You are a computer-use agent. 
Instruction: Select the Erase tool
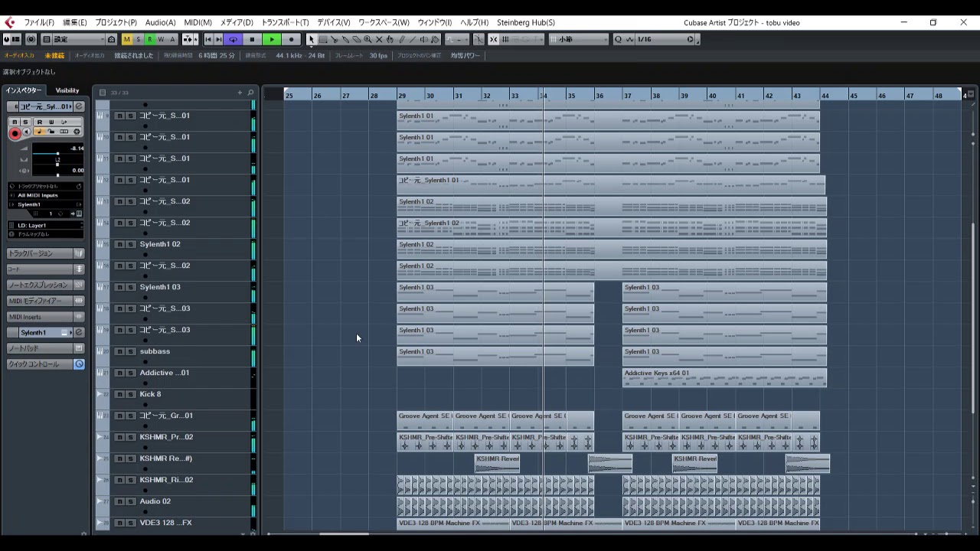click(357, 39)
